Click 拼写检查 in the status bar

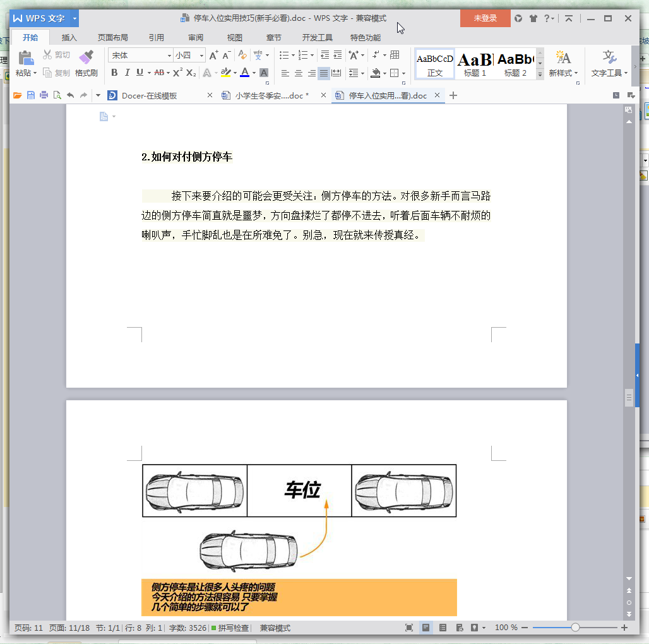pyautogui.click(x=230, y=628)
